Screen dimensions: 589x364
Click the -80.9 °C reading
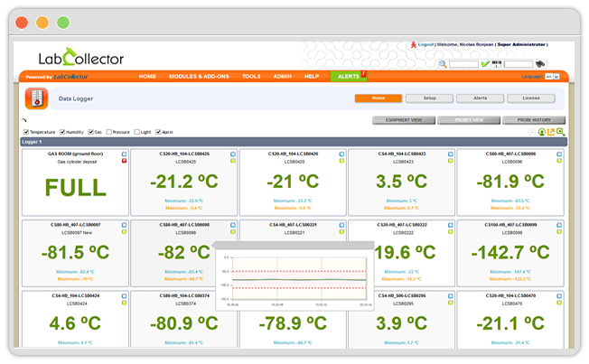pyautogui.click(x=184, y=323)
